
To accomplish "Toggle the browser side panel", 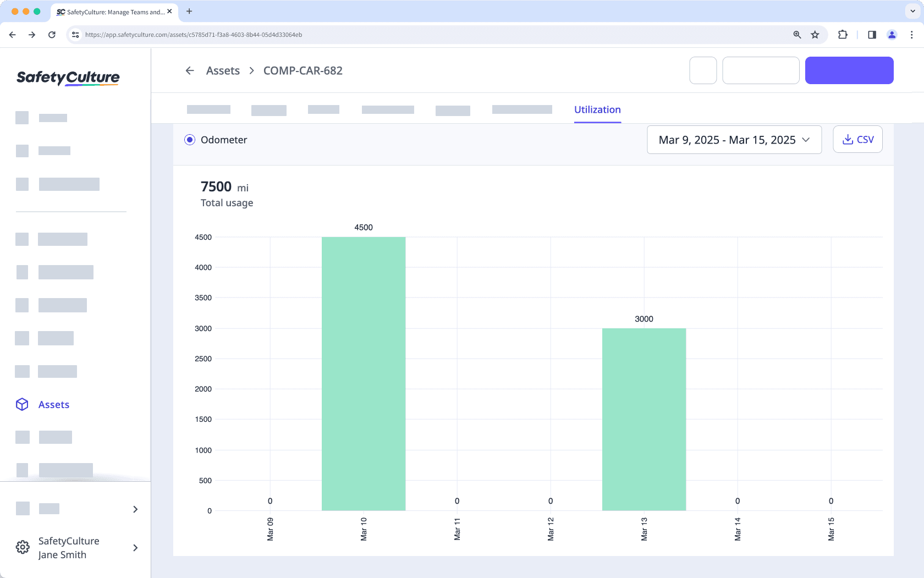I will pos(871,34).
